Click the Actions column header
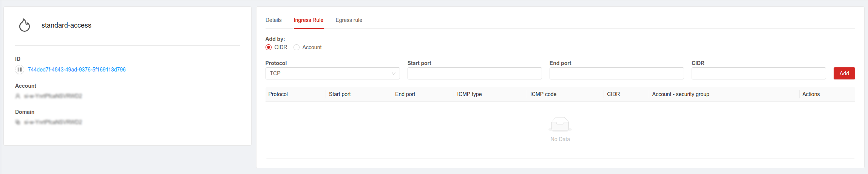The width and height of the screenshot is (868, 174). pos(811,94)
